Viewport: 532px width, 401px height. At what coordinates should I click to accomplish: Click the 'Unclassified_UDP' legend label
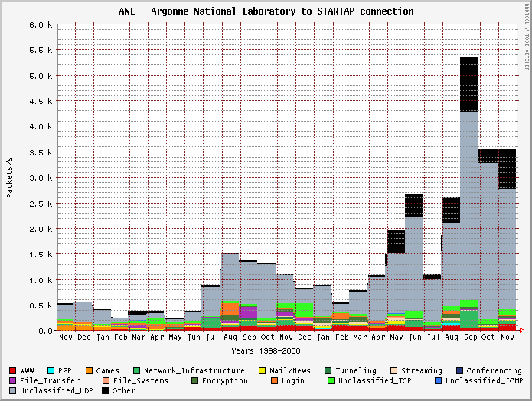[x=57, y=391]
